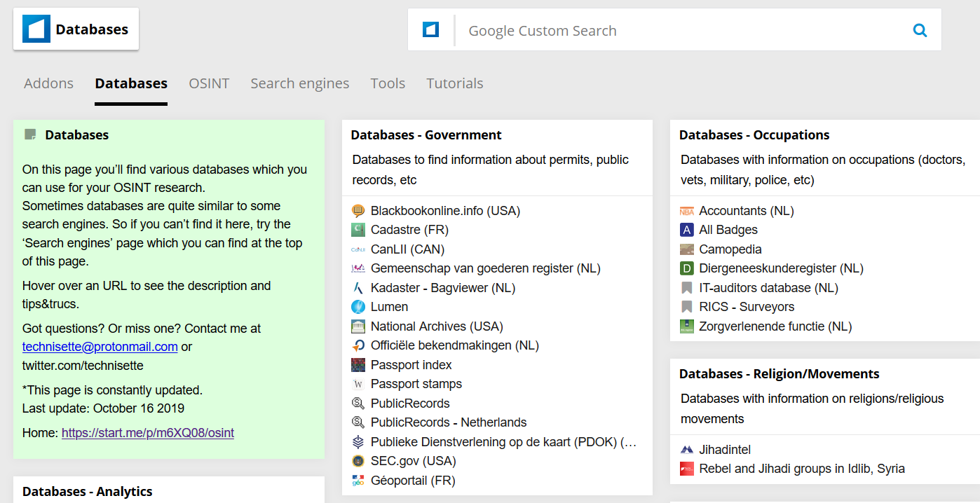Click the RICS Surveyors bookmark icon

[687, 307]
